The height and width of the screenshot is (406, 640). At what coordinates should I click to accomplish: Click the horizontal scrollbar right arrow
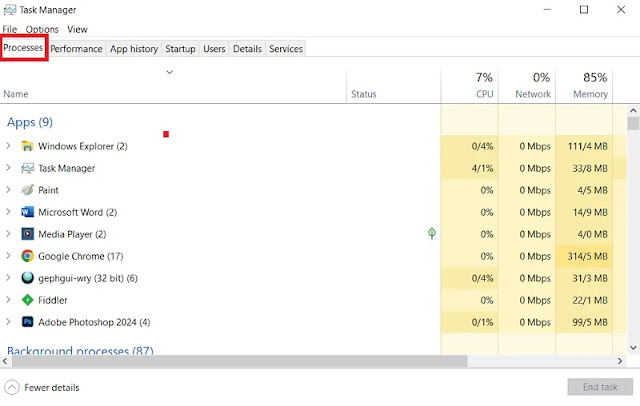coord(620,361)
